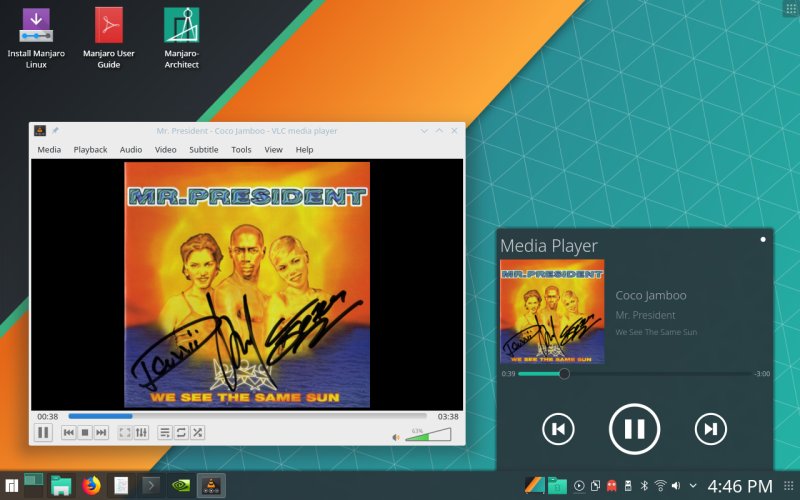Open Bluetooth settings from tray
This screenshot has width=800, height=500.
click(644, 486)
